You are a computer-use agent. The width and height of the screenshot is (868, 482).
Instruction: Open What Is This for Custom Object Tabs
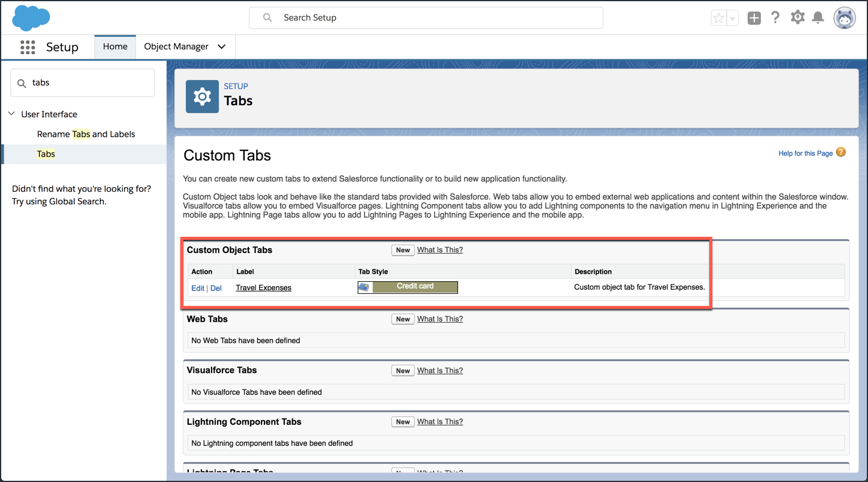440,250
